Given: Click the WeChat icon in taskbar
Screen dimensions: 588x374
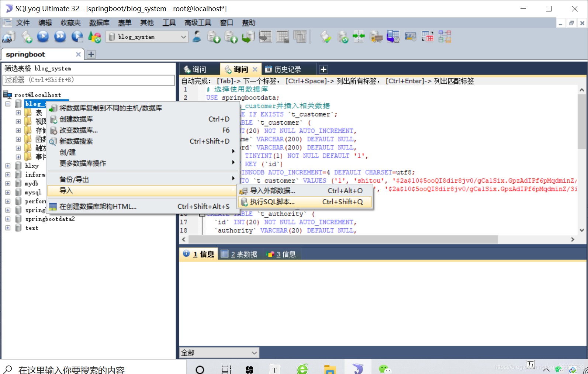Looking at the screenshot, I should click(385, 369).
